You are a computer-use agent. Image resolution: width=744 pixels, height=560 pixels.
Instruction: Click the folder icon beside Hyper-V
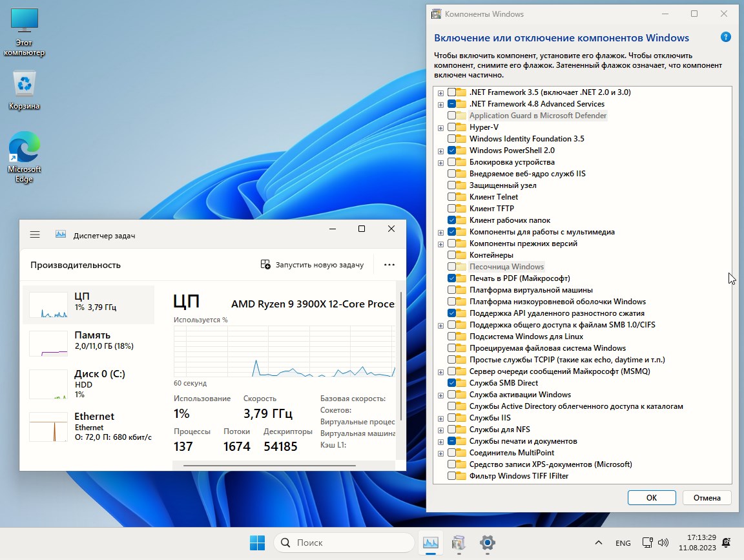click(x=460, y=127)
